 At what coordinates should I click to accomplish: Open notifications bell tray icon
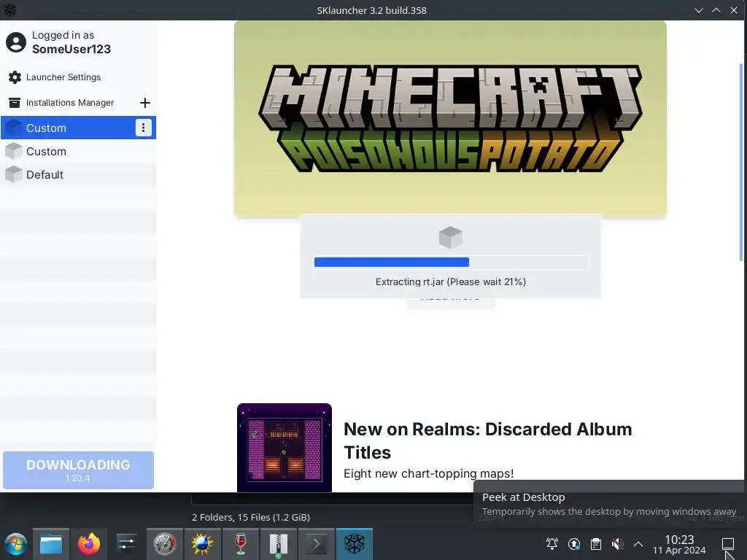[x=552, y=544]
